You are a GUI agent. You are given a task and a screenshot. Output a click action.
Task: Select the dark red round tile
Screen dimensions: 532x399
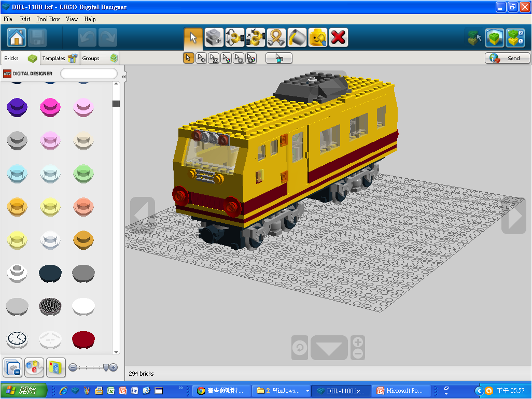point(83,340)
